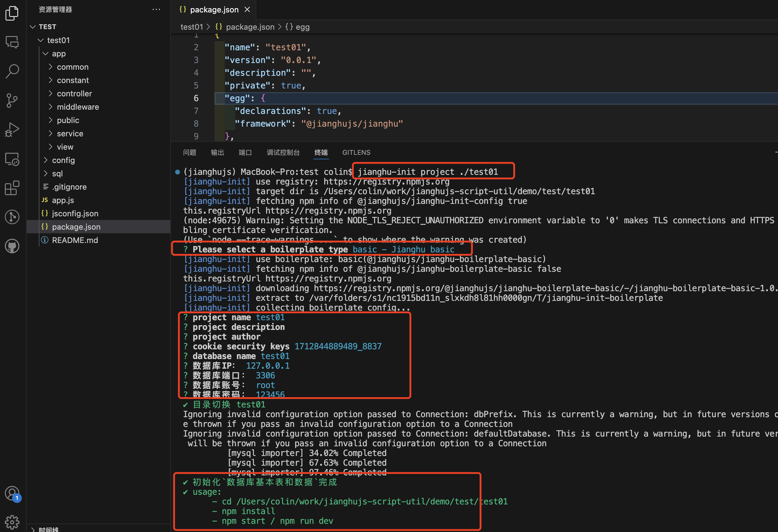Open the Search view icon
Viewport: 778px width, 532px height.
(x=12, y=71)
